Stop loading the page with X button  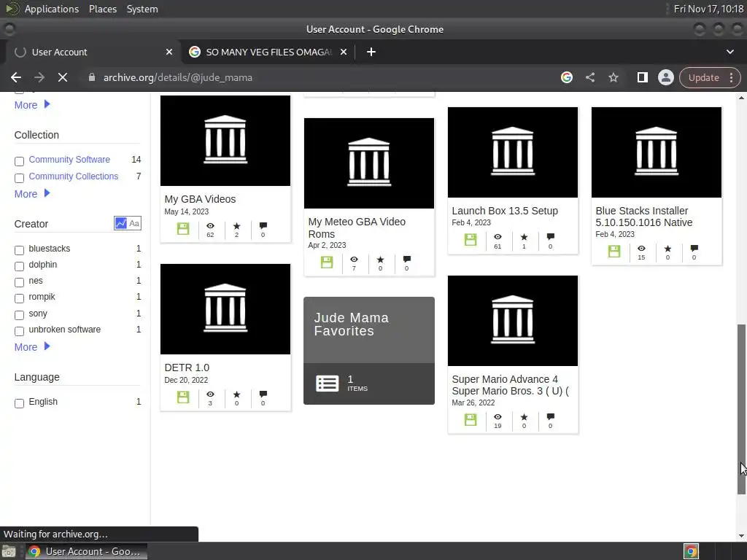[63, 77]
